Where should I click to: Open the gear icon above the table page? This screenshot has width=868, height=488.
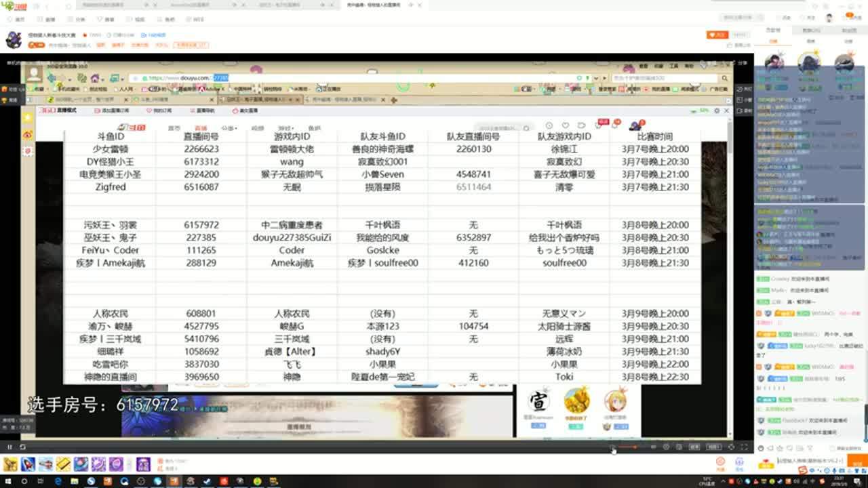(718, 110)
